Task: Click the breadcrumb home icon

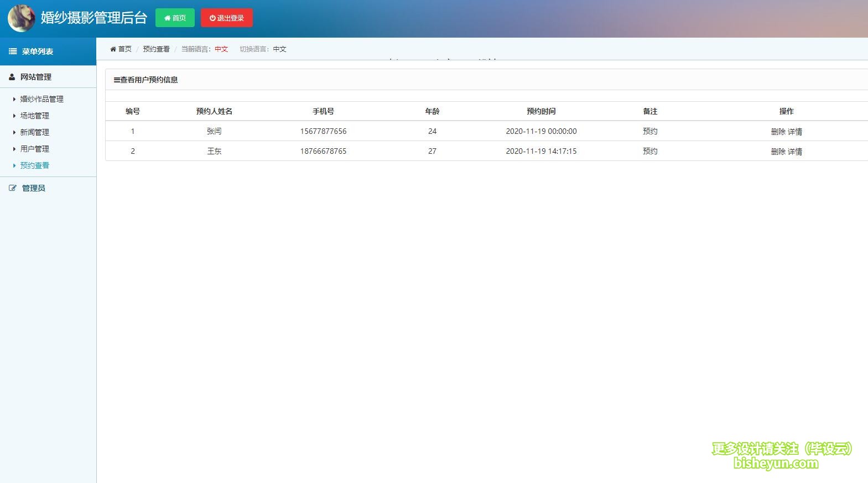Action: pos(113,49)
